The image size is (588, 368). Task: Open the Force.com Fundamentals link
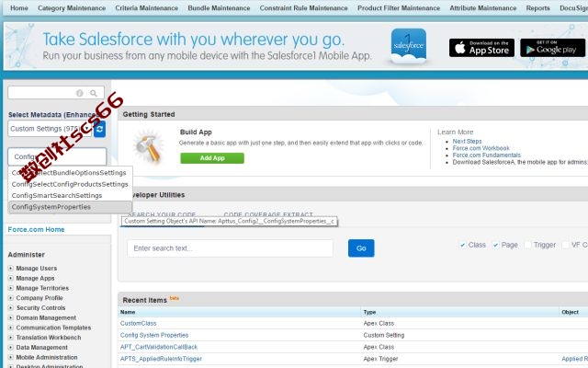[x=486, y=155]
